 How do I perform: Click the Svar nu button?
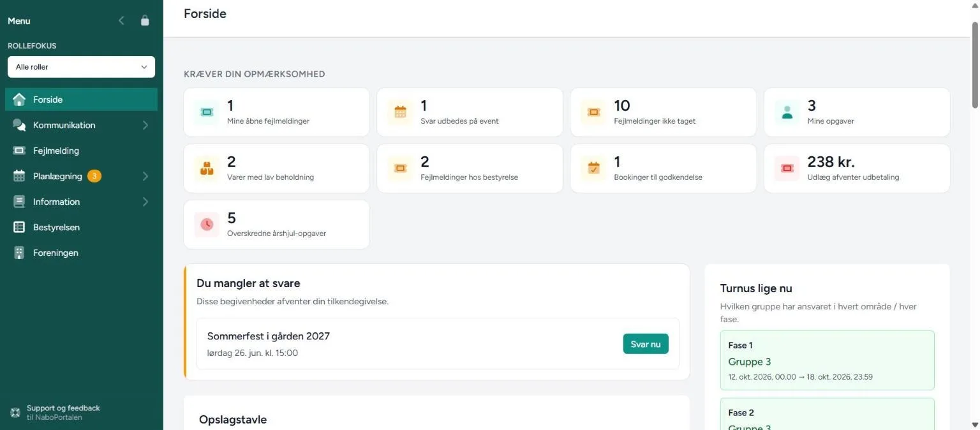click(x=646, y=344)
